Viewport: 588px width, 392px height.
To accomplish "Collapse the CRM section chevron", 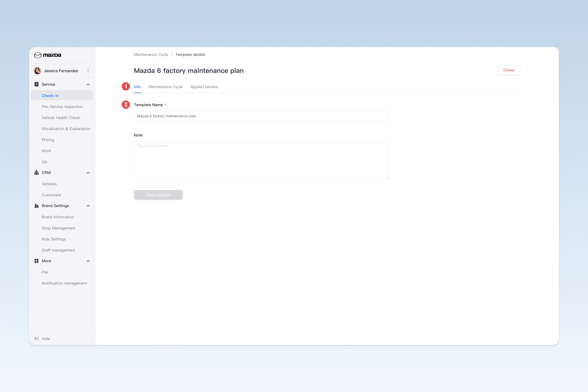I will click(88, 173).
